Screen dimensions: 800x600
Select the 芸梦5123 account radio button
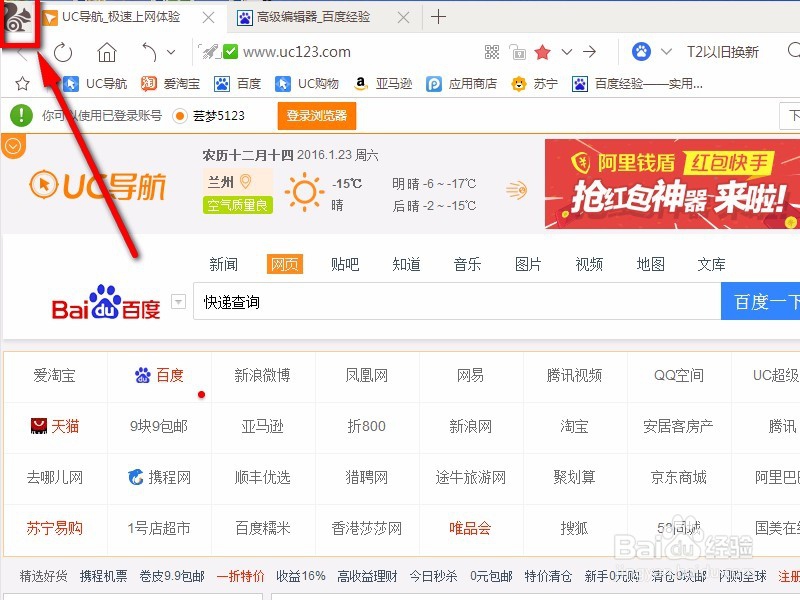pyautogui.click(x=180, y=116)
